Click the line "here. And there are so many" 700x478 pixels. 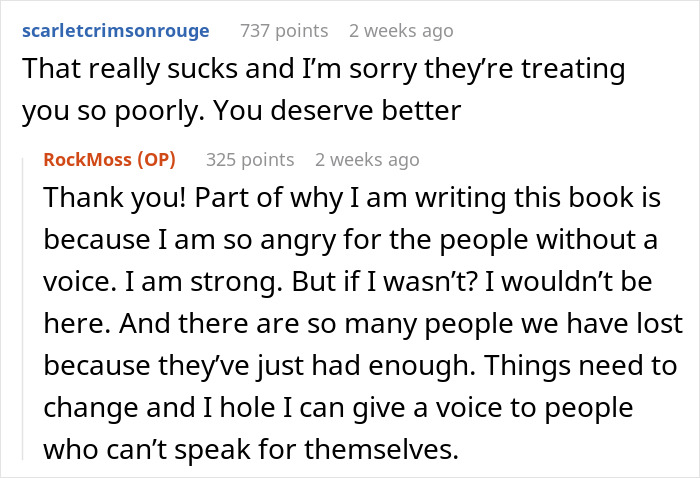click(363, 324)
